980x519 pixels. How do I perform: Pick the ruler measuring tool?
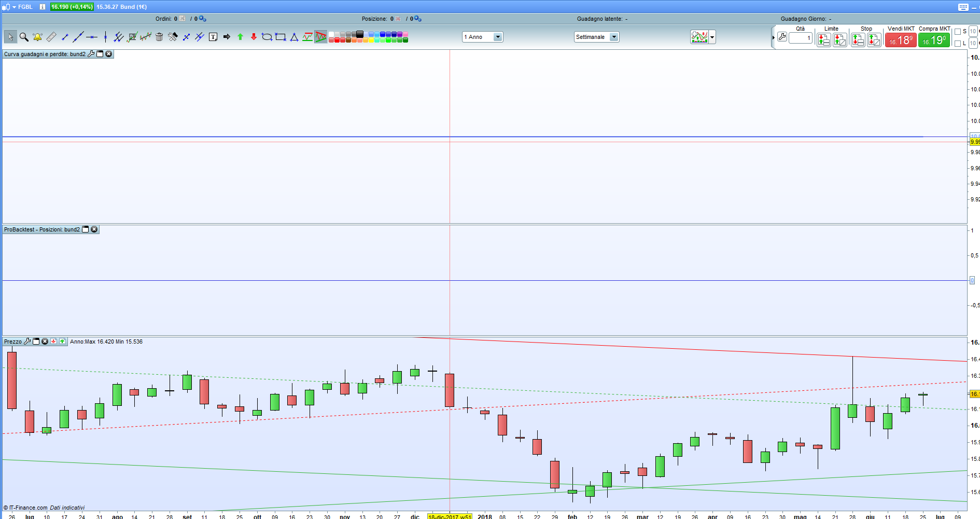(x=51, y=37)
